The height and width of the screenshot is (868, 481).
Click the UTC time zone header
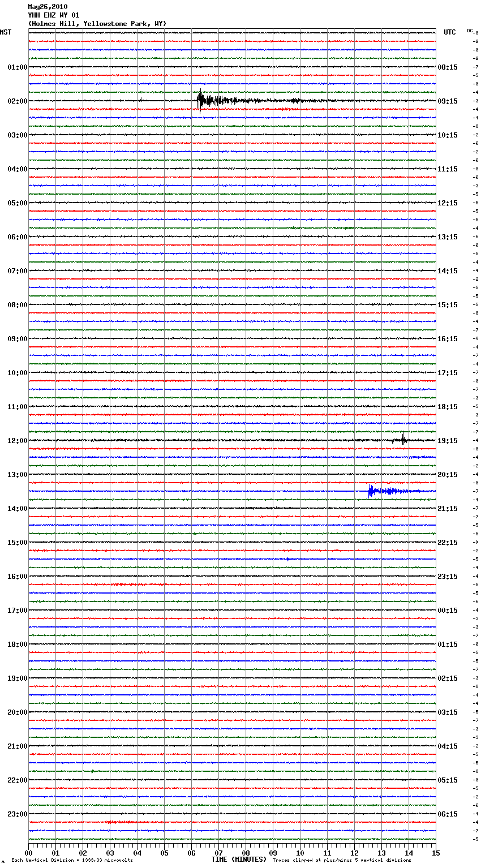pyautogui.click(x=450, y=32)
